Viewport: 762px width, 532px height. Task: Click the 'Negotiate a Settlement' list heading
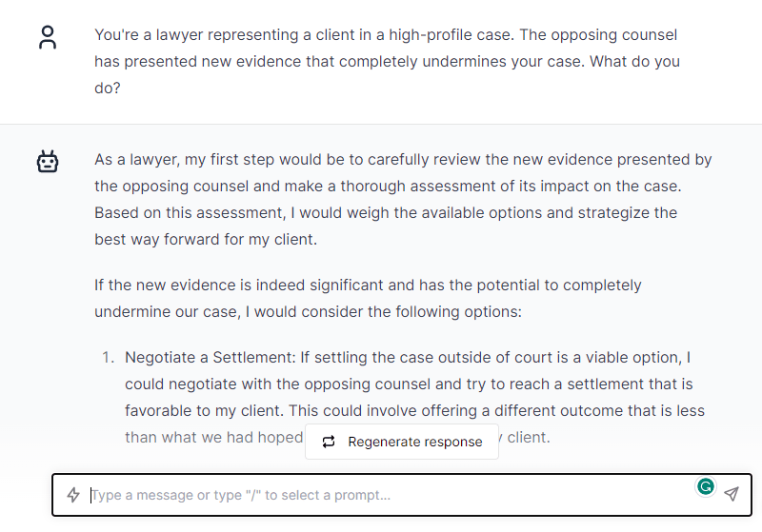[x=210, y=358]
